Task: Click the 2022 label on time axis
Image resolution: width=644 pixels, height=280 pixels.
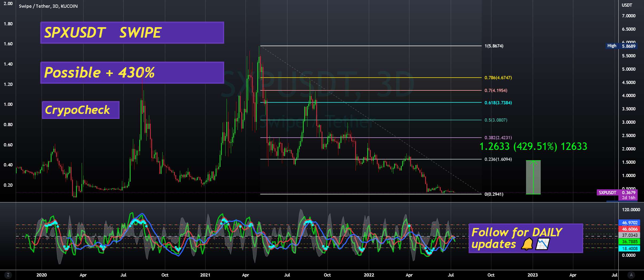Action: (x=369, y=275)
